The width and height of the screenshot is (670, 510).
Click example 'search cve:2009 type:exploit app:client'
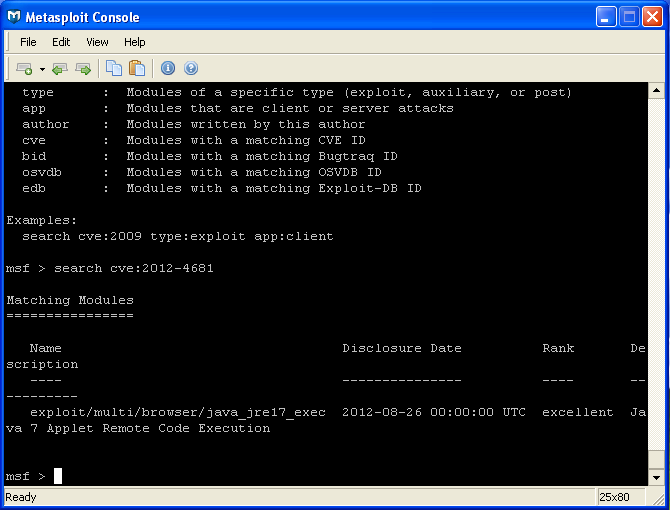[178, 236]
